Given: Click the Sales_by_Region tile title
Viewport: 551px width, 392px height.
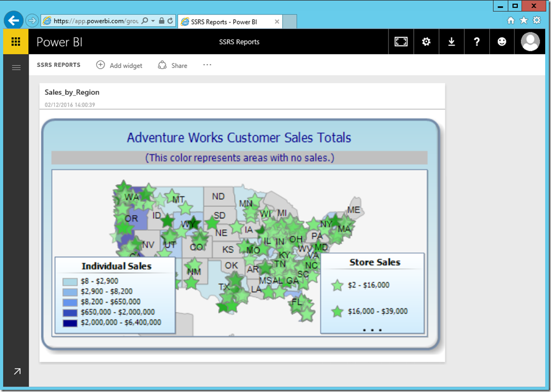Looking at the screenshot, I should pyautogui.click(x=72, y=92).
